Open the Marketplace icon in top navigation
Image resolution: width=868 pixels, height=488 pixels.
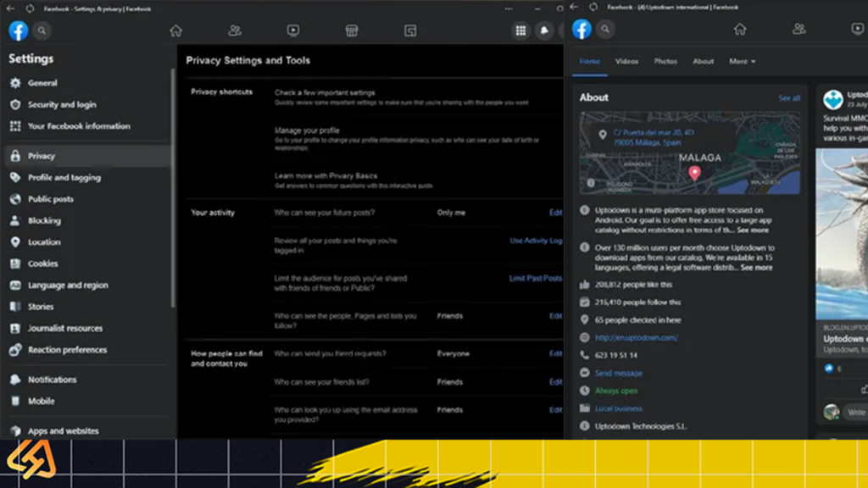coord(351,30)
